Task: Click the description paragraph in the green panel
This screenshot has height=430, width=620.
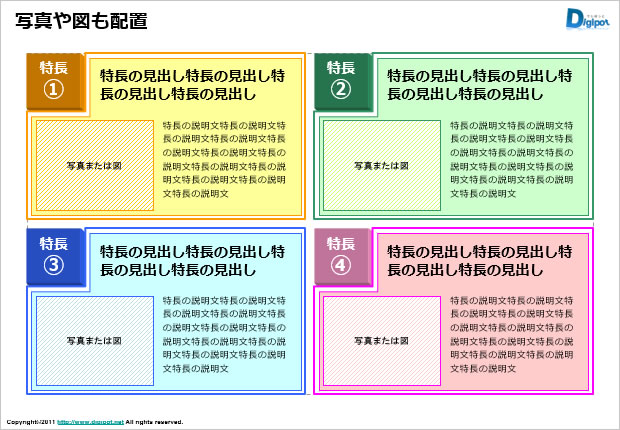Action: click(512, 159)
